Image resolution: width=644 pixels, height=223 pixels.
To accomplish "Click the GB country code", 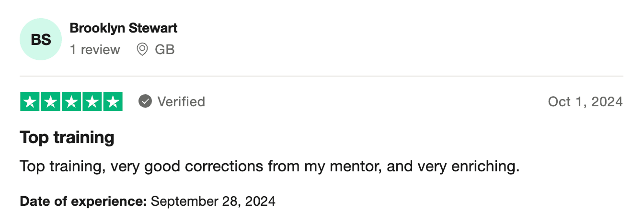I will pyautogui.click(x=165, y=49).
